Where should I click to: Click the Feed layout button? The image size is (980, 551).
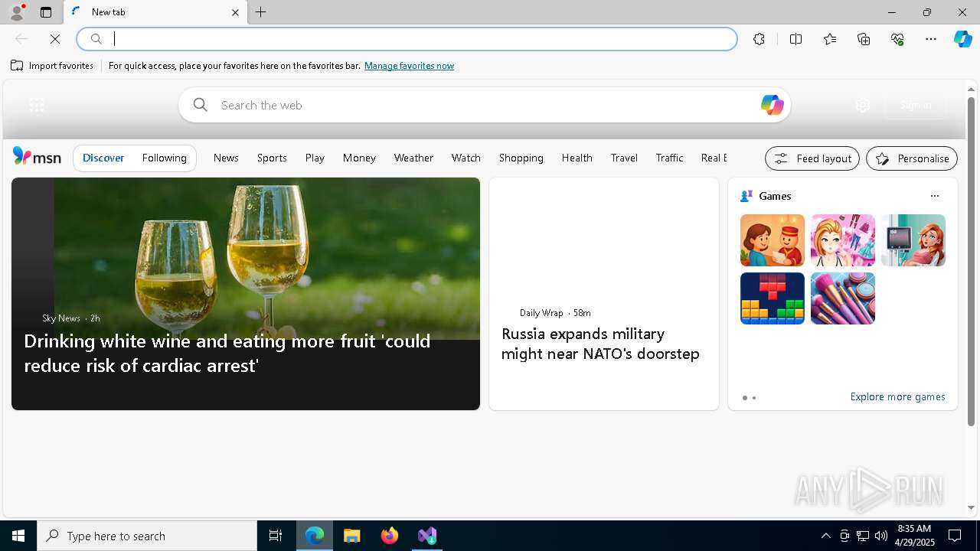pyautogui.click(x=812, y=158)
